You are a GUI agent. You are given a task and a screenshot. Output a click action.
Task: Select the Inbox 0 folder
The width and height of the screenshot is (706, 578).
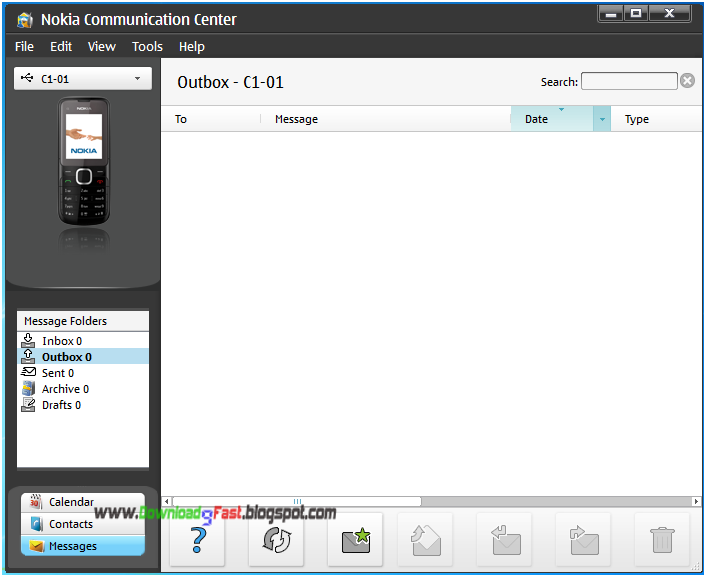[83, 341]
